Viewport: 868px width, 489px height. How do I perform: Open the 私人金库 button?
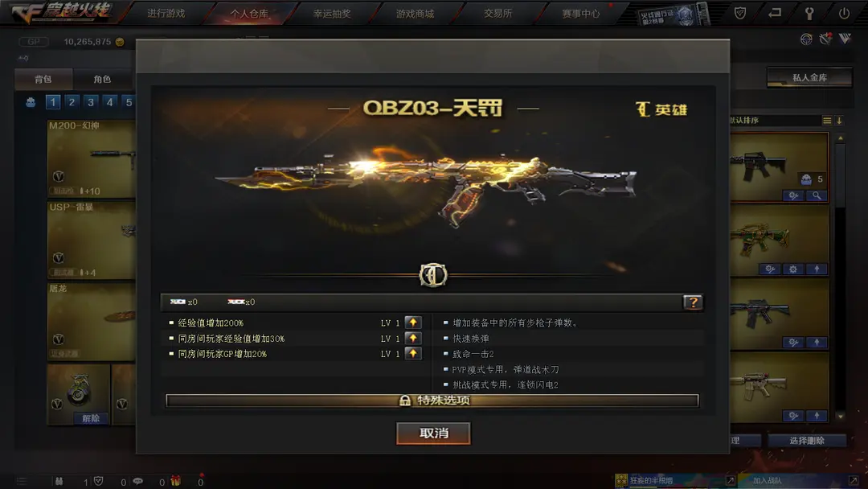pos(809,77)
